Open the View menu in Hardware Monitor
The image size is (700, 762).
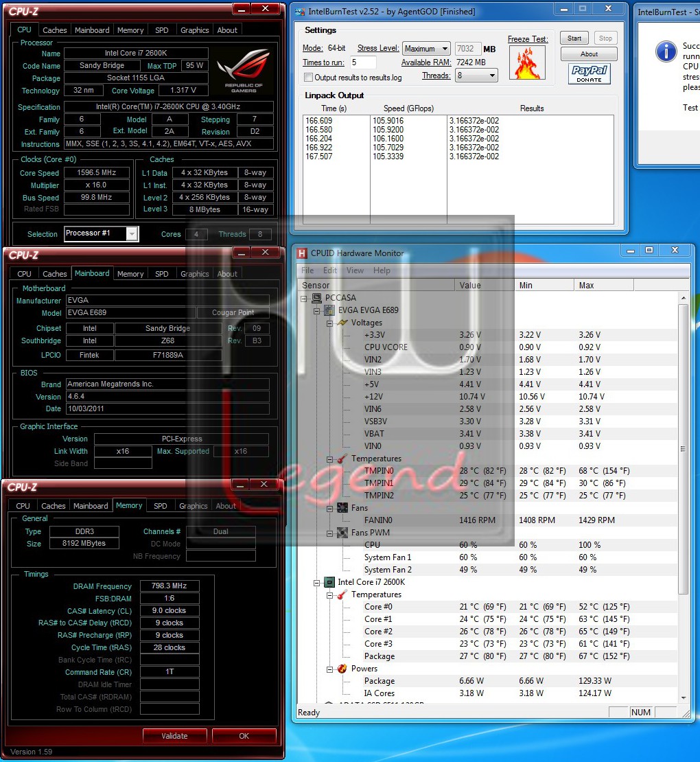tap(355, 270)
